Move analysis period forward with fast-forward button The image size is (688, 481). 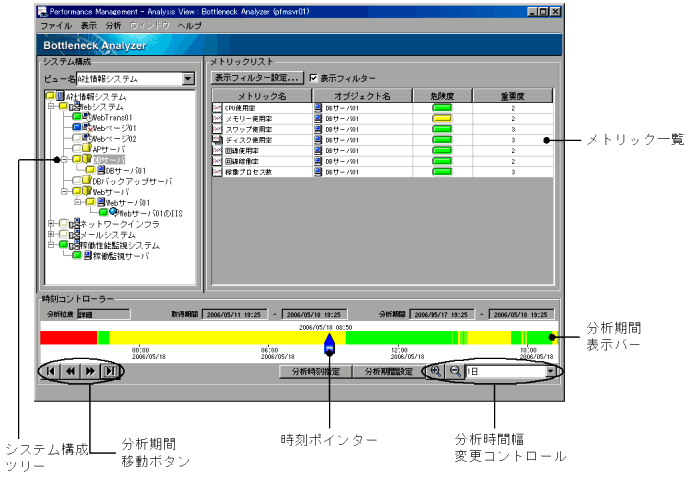coord(90,371)
